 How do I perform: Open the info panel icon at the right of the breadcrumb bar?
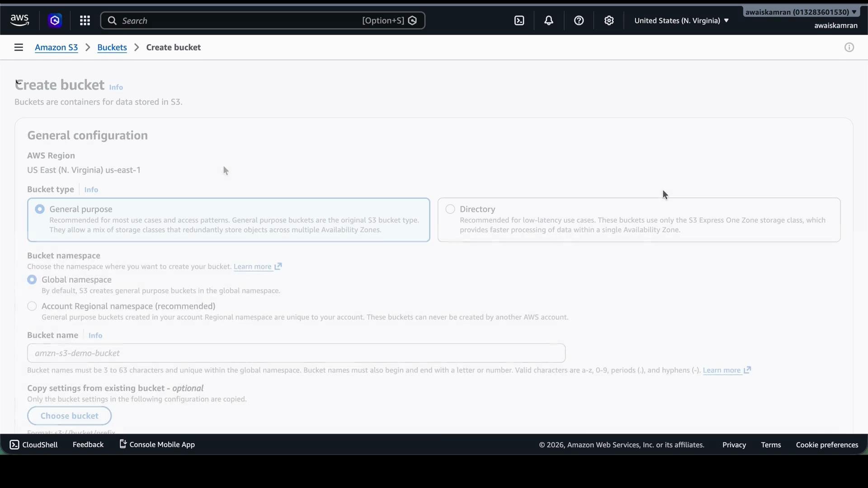(x=849, y=47)
